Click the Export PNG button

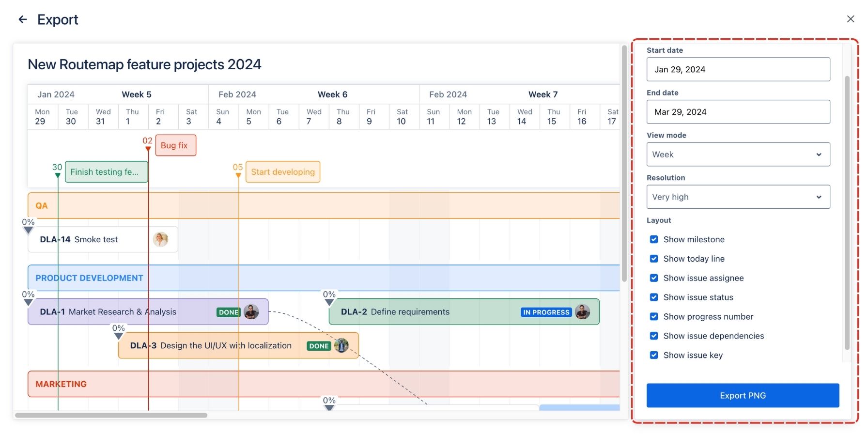742,395
